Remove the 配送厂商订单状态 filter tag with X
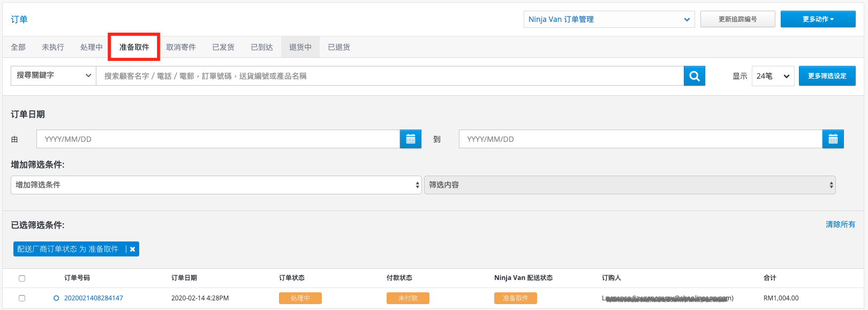 (x=132, y=249)
